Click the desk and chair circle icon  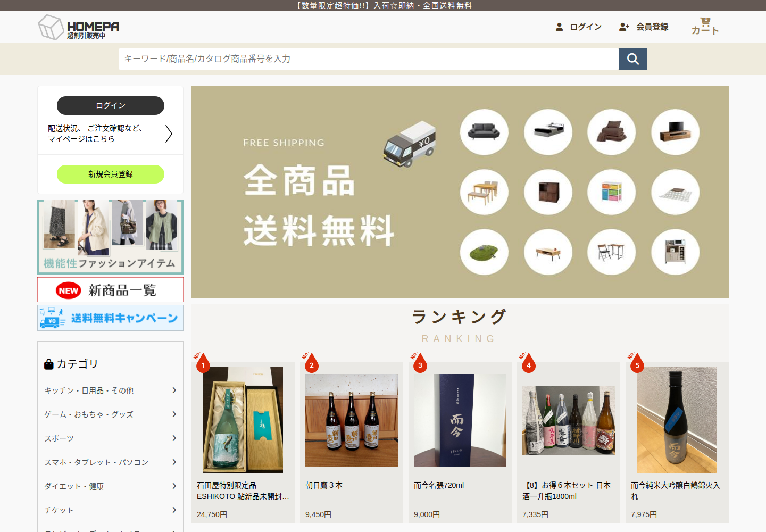tap(612, 252)
